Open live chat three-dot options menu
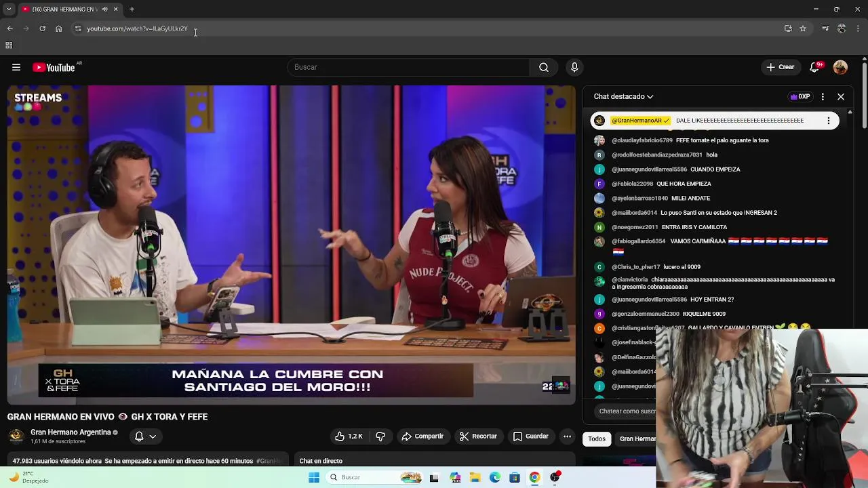Image resolution: width=868 pixels, height=488 pixels. (823, 96)
